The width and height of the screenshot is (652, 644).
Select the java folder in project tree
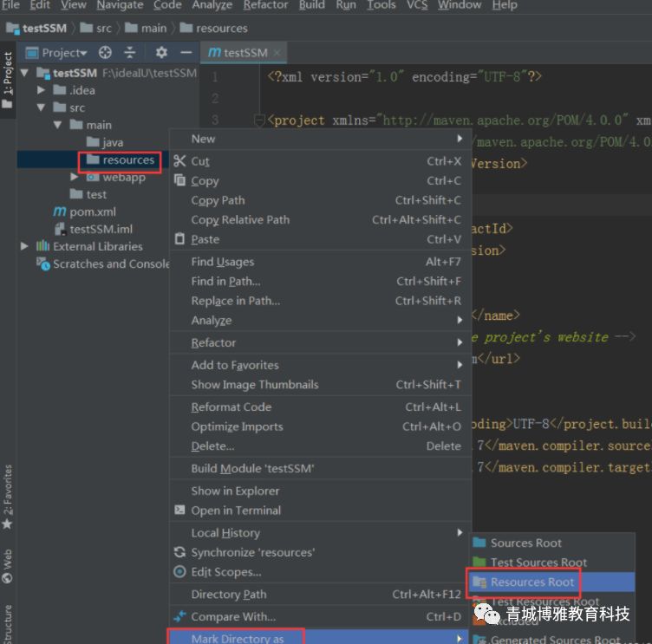pos(105,143)
